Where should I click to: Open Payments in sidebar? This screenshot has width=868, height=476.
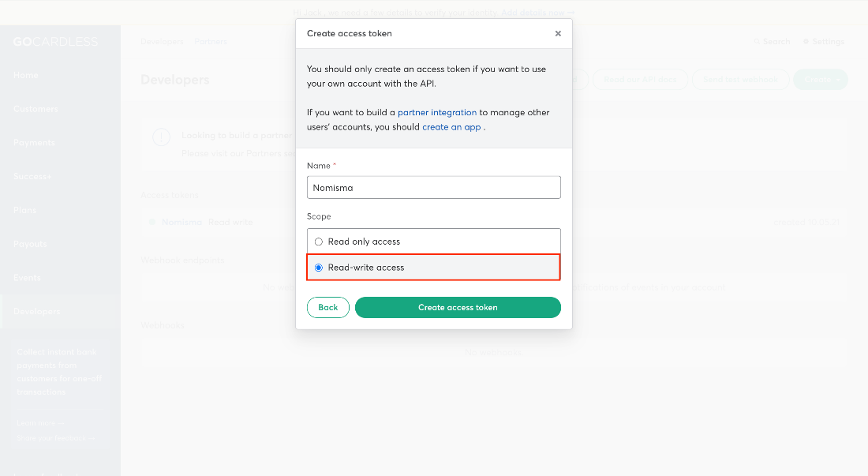click(x=34, y=143)
